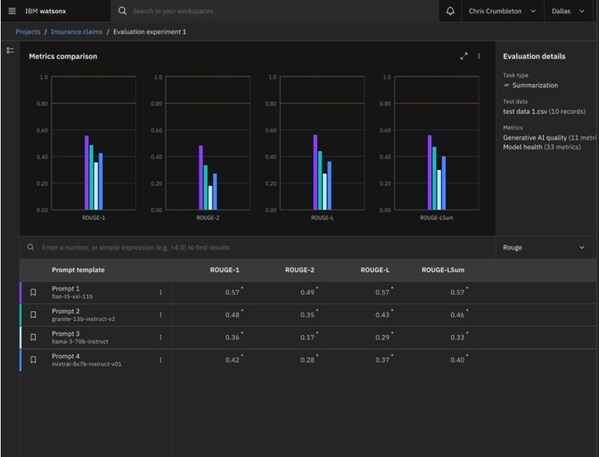Image resolution: width=599 pixels, height=457 pixels.
Task: Click Prompt 2 ROUGE-LSum value 0.46
Action: coord(457,315)
